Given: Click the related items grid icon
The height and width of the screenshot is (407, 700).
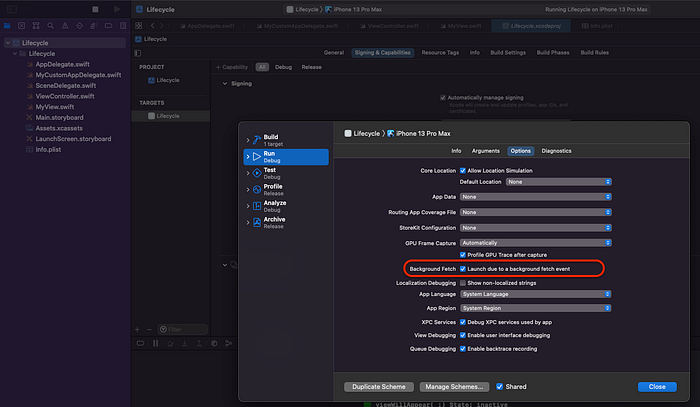Looking at the screenshot, I should [x=139, y=26].
